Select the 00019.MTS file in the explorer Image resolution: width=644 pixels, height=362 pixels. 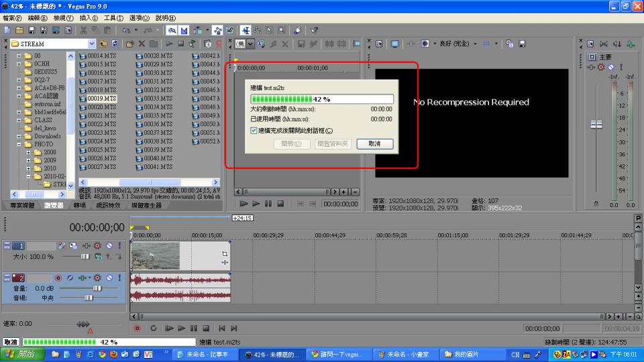tap(102, 99)
